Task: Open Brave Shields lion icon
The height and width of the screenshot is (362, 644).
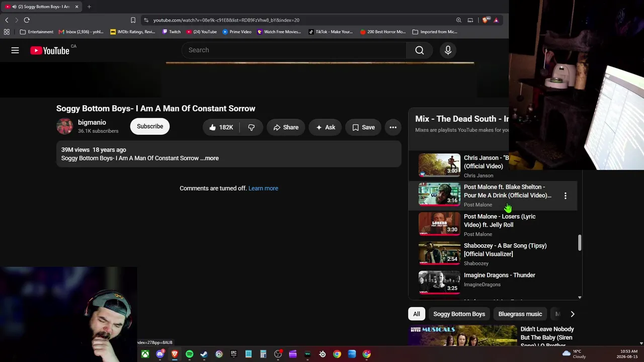Action: 485,20
